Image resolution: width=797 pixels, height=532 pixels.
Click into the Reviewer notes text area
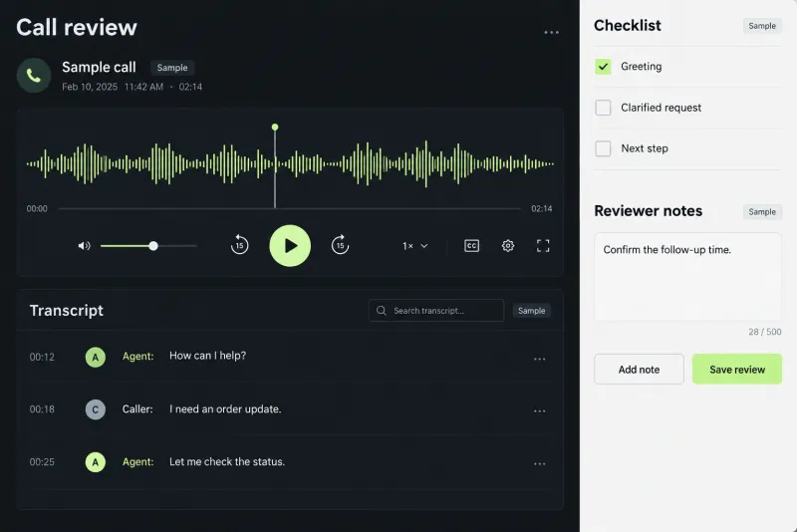click(687, 277)
